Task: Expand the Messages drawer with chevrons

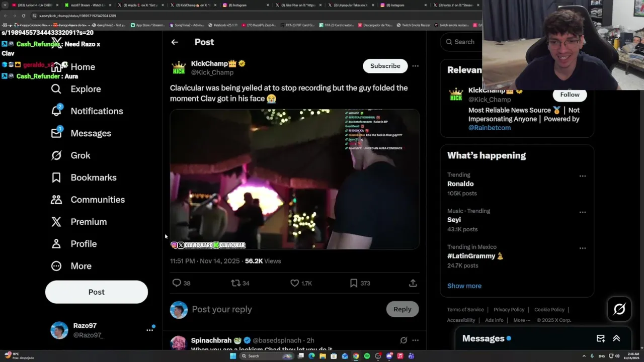Action: [x=616, y=338]
